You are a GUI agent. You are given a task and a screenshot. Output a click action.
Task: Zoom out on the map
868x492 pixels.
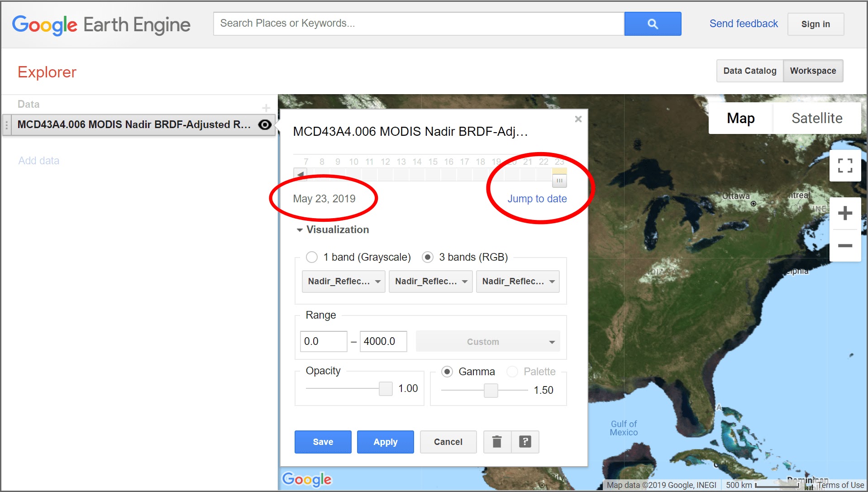[x=845, y=246]
